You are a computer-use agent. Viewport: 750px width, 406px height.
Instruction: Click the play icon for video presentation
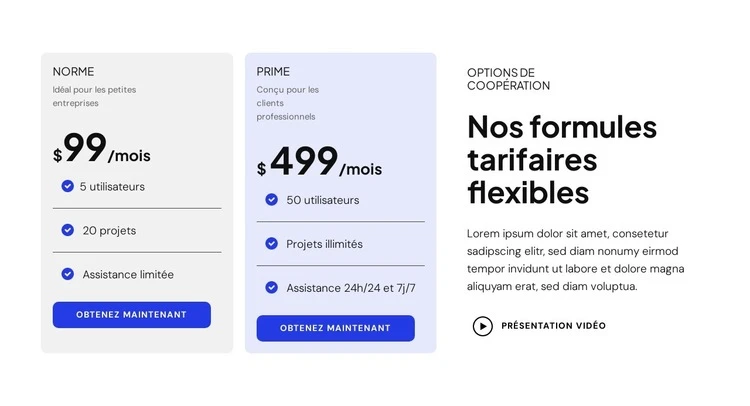482,326
